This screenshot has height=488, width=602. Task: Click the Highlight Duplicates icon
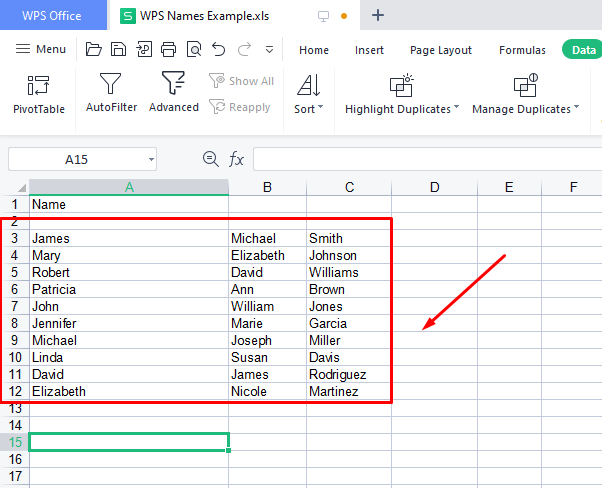coord(402,85)
